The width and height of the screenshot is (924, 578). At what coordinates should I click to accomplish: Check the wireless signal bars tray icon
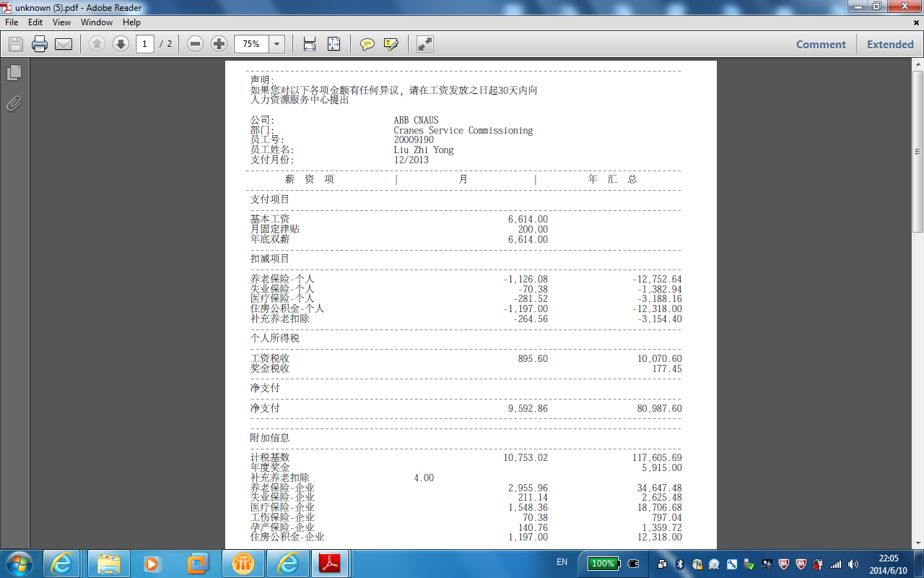(836, 564)
